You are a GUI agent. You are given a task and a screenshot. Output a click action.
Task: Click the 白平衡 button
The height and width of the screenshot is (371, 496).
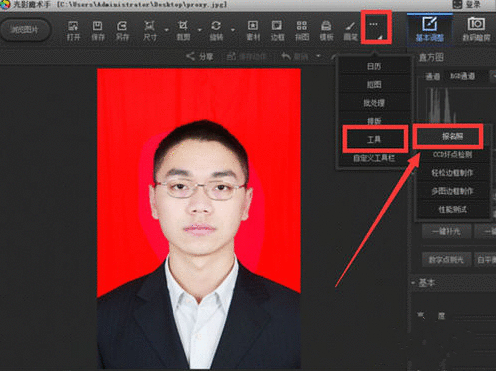pos(485,259)
